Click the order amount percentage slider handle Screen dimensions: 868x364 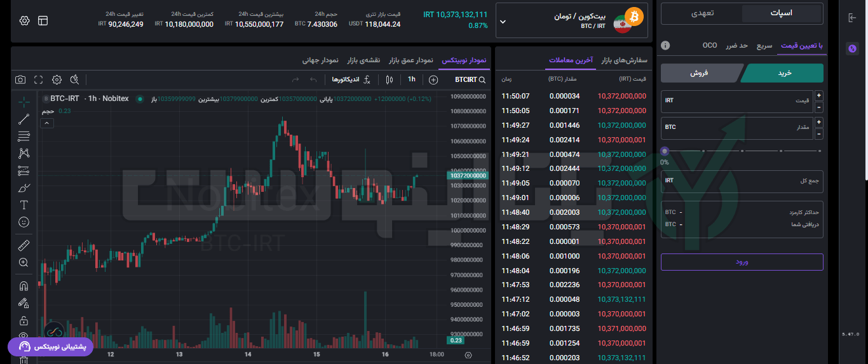coord(665,151)
